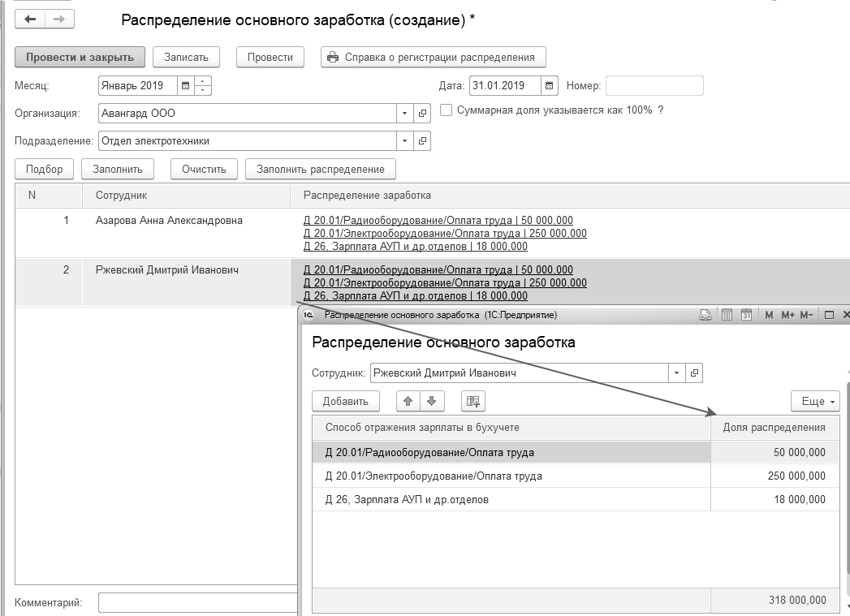The height and width of the screenshot is (616, 850).
Task: Open Азарова's Зарплата АУП 18 000,000 link
Action: tap(415, 247)
